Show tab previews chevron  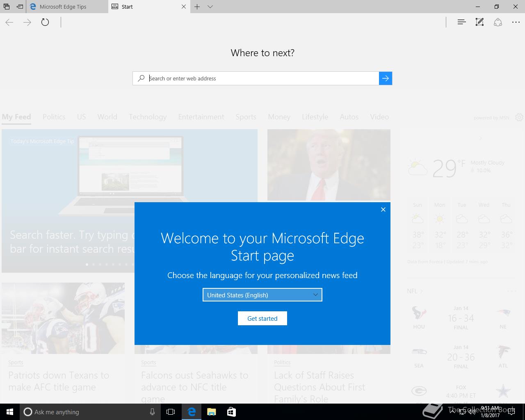tap(210, 7)
